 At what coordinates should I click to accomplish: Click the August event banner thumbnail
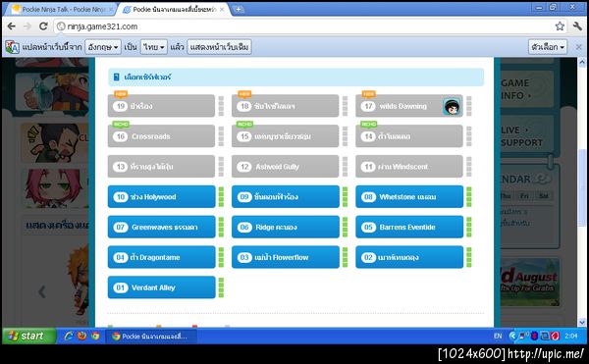(x=530, y=283)
